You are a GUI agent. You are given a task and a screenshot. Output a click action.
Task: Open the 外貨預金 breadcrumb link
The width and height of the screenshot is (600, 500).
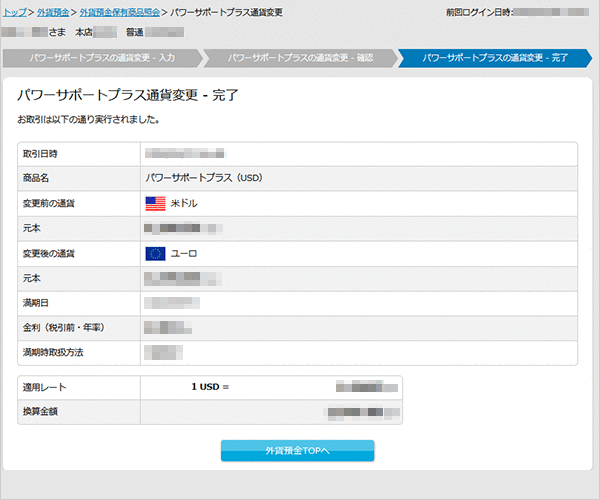pos(52,12)
